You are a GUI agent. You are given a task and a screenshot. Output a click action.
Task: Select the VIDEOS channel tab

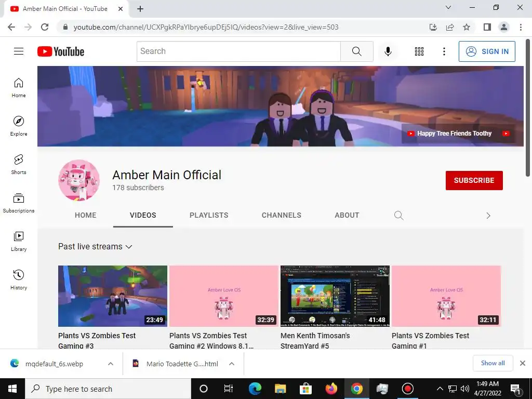tap(143, 216)
